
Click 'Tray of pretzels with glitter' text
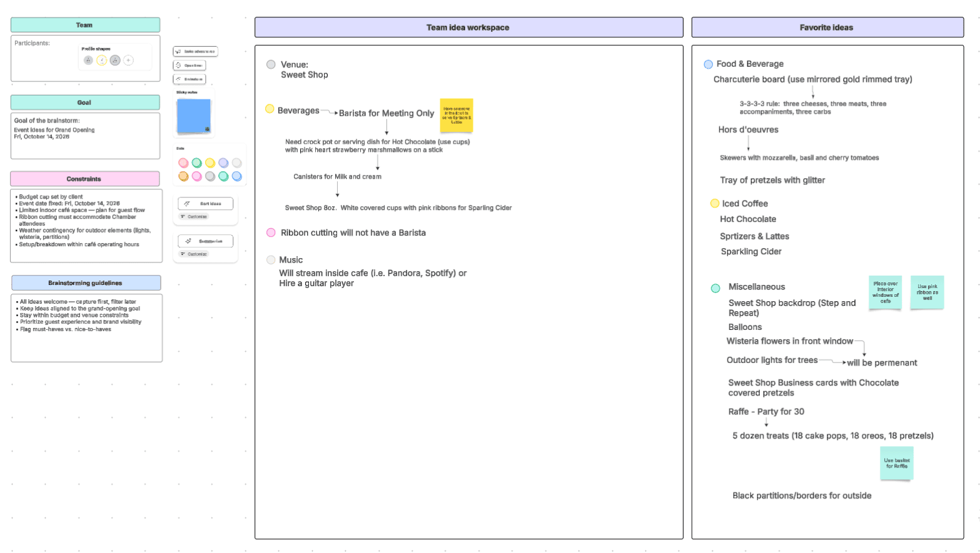[772, 180]
